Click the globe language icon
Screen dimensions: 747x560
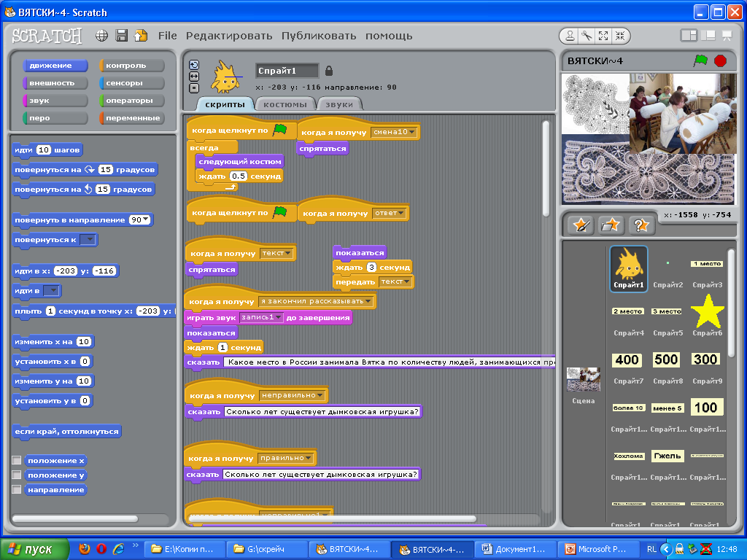(x=101, y=36)
